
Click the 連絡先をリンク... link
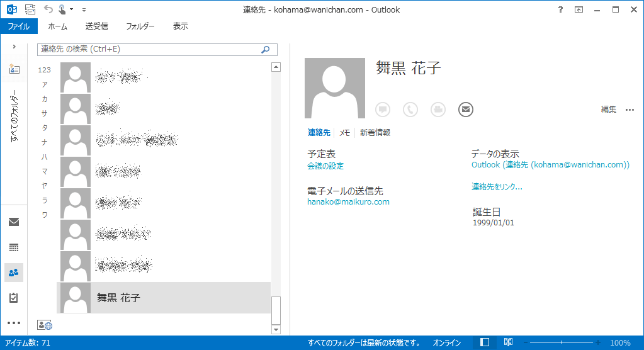[497, 186]
